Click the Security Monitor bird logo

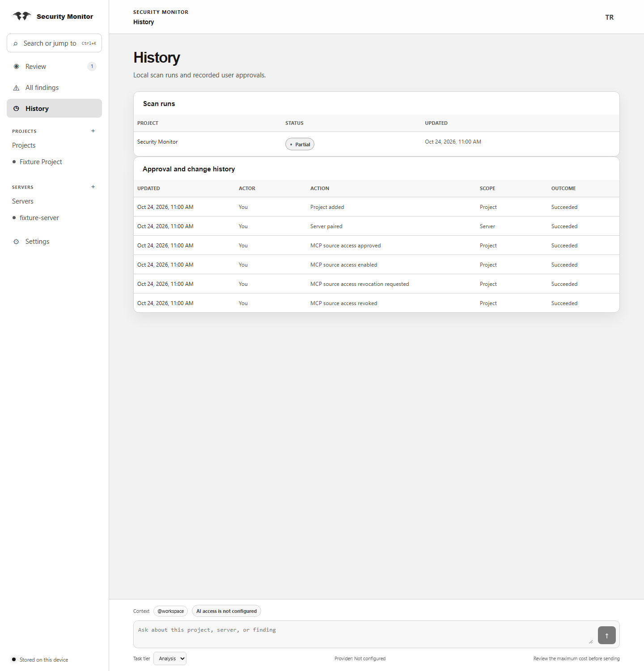[x=22, y=16]
